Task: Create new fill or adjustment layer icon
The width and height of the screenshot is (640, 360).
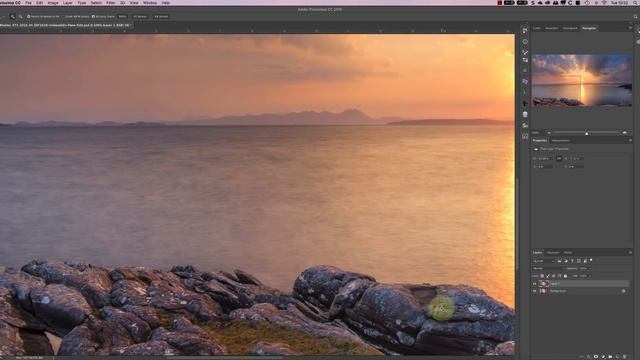Action: click(x=603, y=356)
